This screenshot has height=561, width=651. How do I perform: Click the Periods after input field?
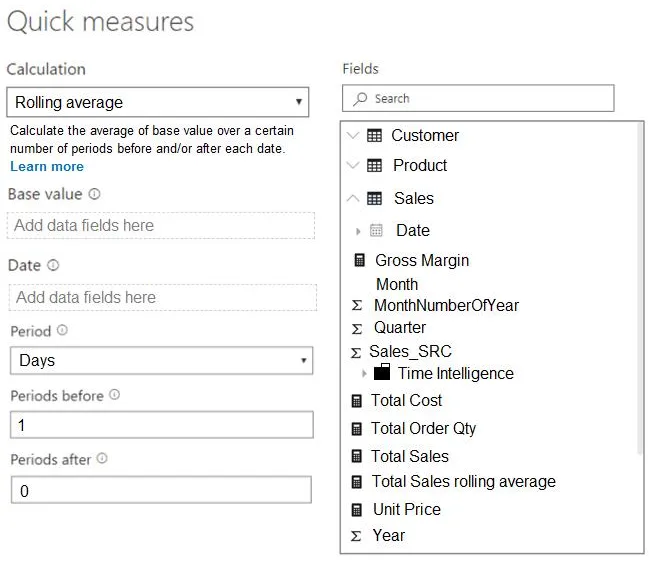[161, 490]
